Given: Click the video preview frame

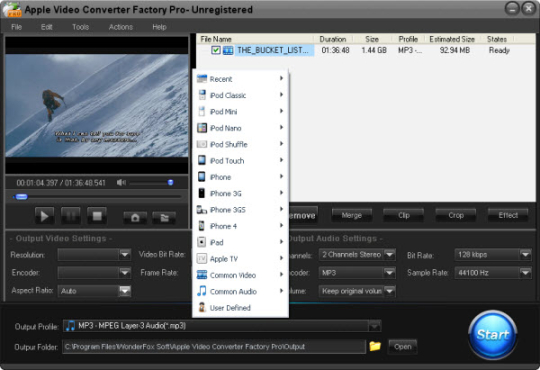Looking at the screenshot, I should point(97,105).
